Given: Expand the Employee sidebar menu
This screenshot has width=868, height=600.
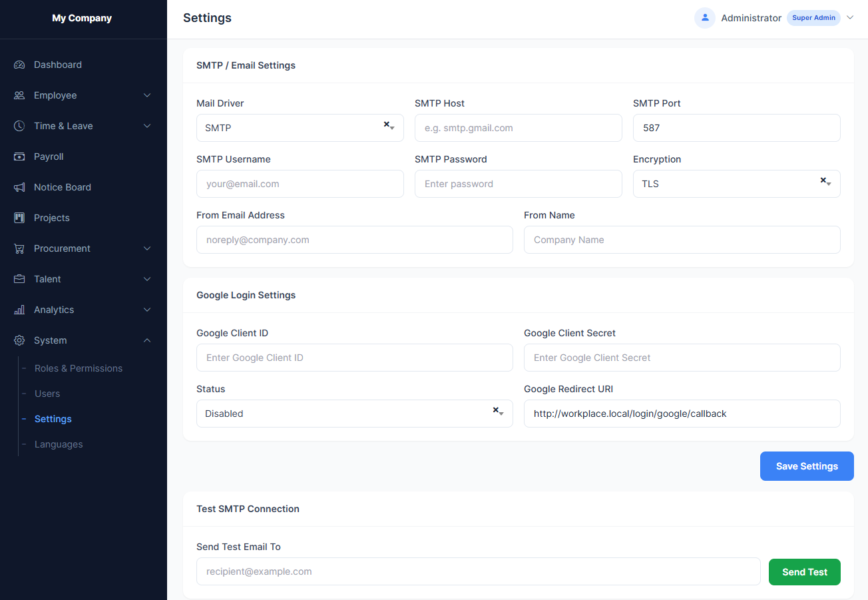Looking at the screenshot, I should pos(146,95).
